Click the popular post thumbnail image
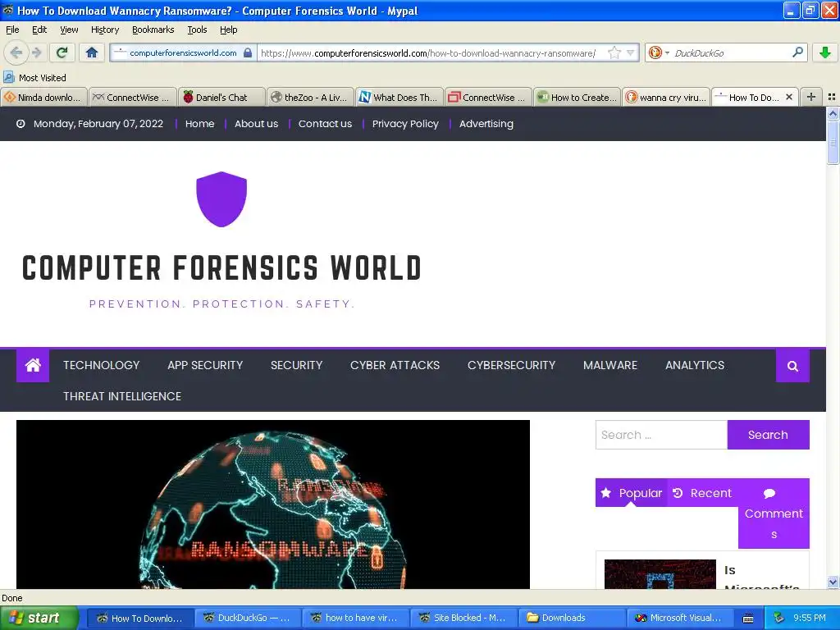Viewport: 840px width, 630px height. [x=660, y=574]
